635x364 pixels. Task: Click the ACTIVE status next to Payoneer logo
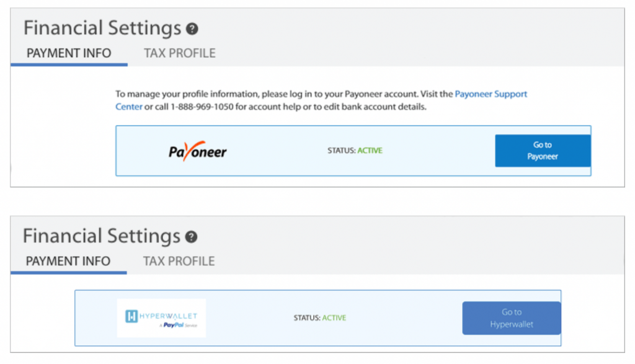click(370, 151)
